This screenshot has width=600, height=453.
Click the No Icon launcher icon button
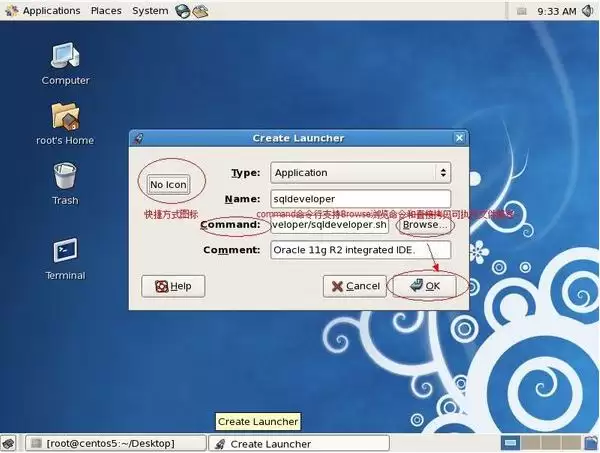pyautogui.click(x=168, y=184)
